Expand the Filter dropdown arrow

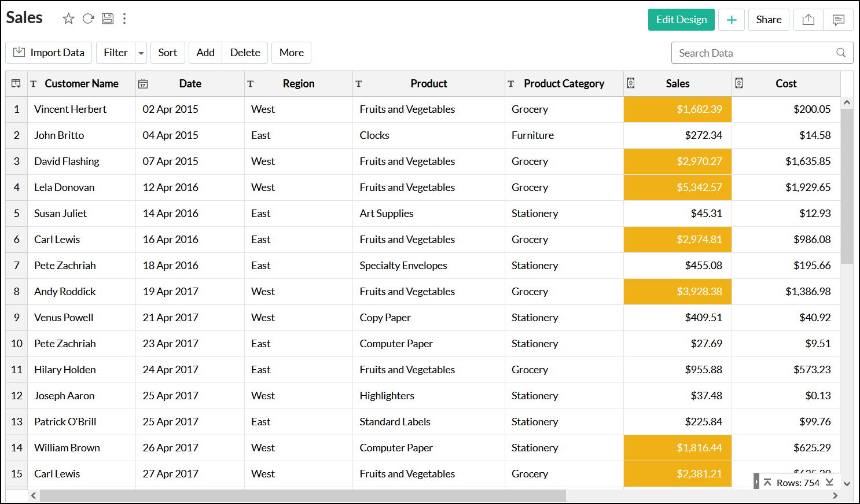click(141, 53)
